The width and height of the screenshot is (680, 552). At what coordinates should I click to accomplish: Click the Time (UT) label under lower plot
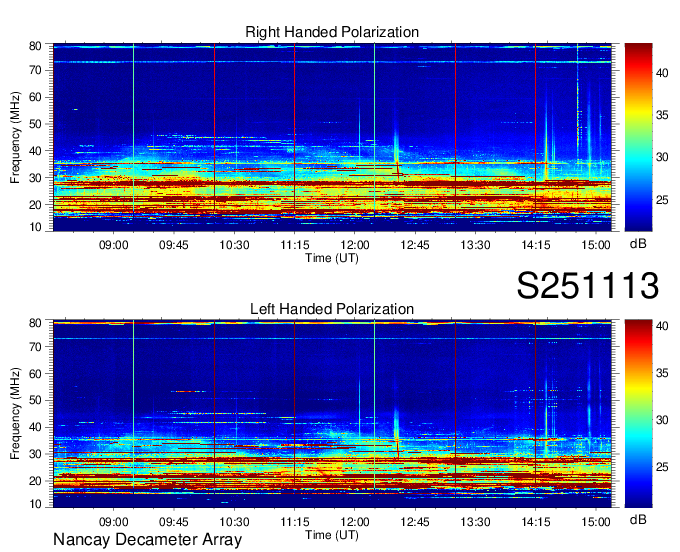tap(332, 534)
